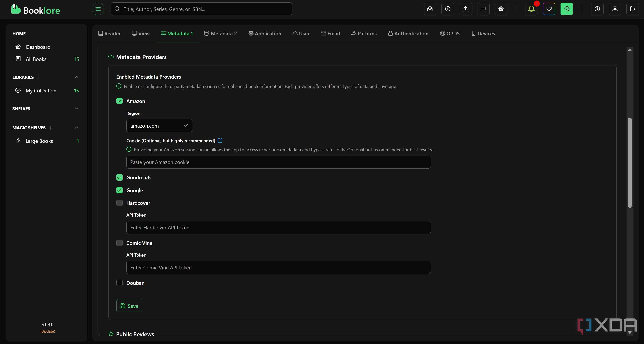This screenshot has width=644, height=344.
Task: Uncheck the Amazon provider checkbox
Action: pos(120,101)
